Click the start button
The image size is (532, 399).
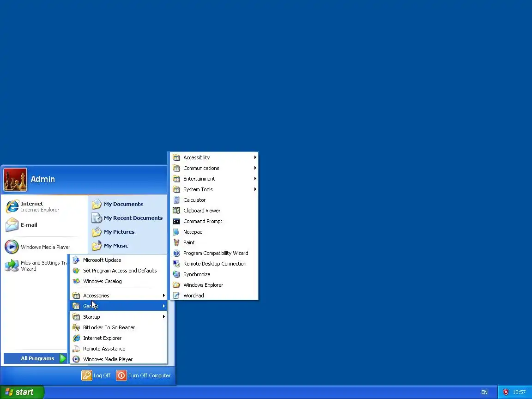pyautogui.click(x=22, y=392)
